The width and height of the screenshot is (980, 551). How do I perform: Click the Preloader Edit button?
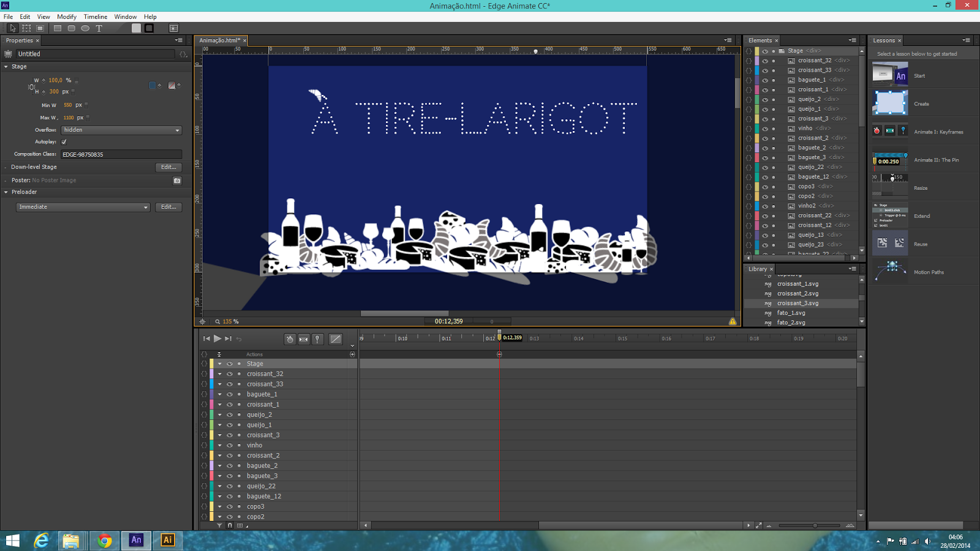[168, 207]
